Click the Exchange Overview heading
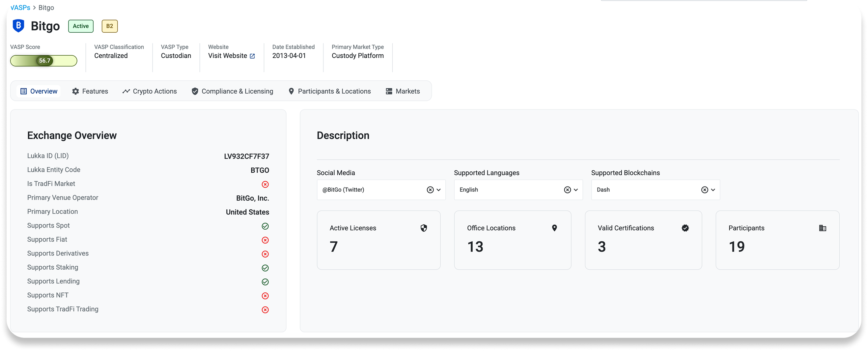Viewport: 868px width, 351px height. 72,135
